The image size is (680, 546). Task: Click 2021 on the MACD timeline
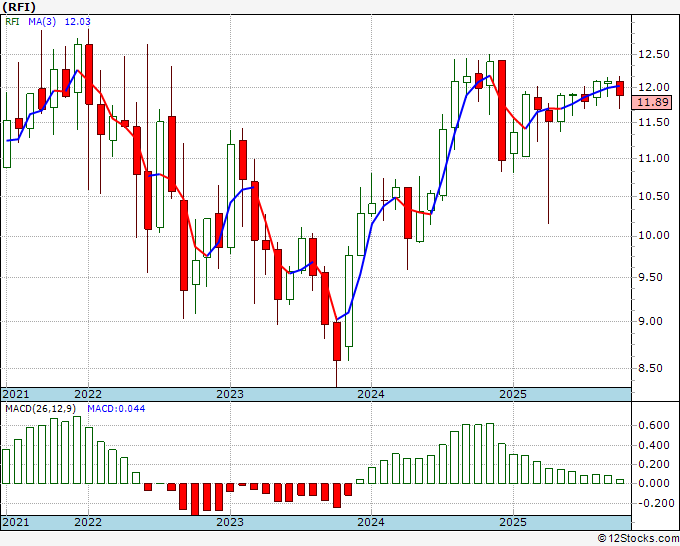tap(16, 522)
